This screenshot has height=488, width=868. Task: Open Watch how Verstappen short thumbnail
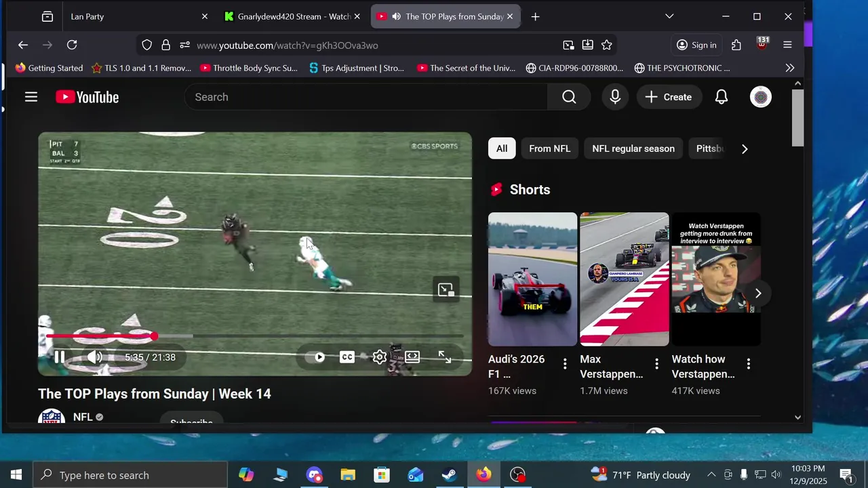click(x=716, y=279)
